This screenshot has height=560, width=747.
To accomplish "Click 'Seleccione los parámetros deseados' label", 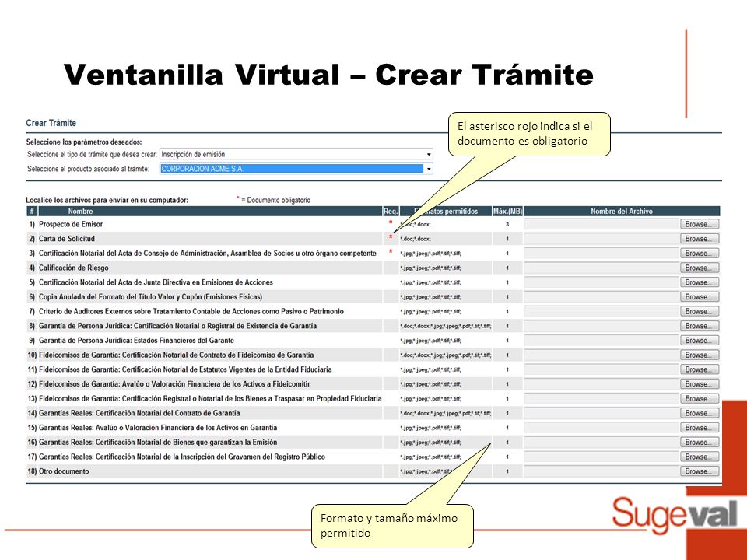I will coord(84,142).
